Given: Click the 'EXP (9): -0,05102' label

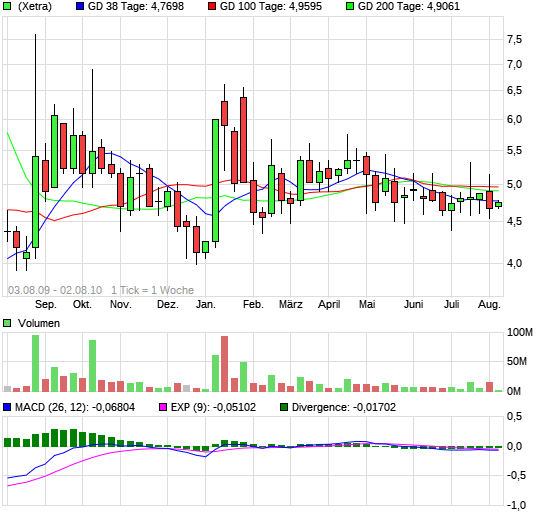Looking at the screenshot, I should click(x=213, y=407).
